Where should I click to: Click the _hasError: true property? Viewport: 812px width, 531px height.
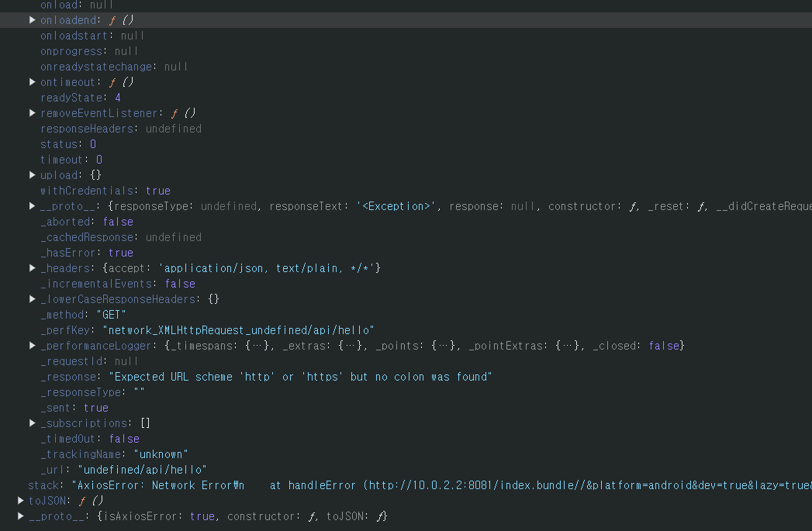tap(87, 253)
